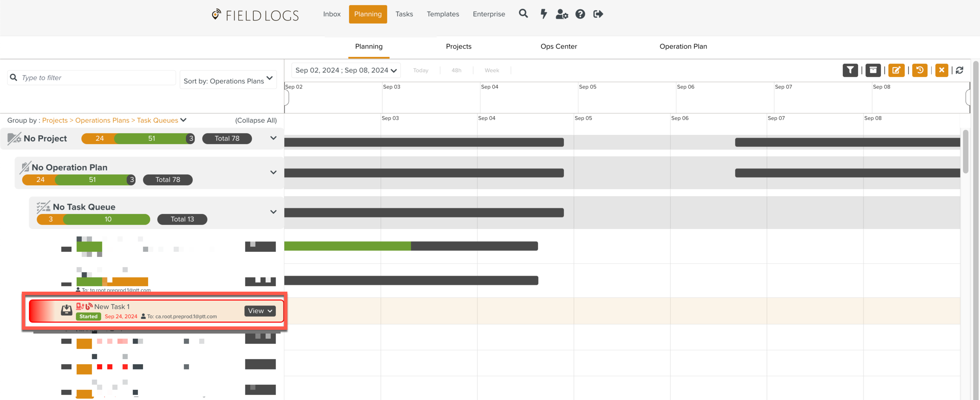980x400 pixels.
Task: Click the help question mark icon
Action: (580, 14)
